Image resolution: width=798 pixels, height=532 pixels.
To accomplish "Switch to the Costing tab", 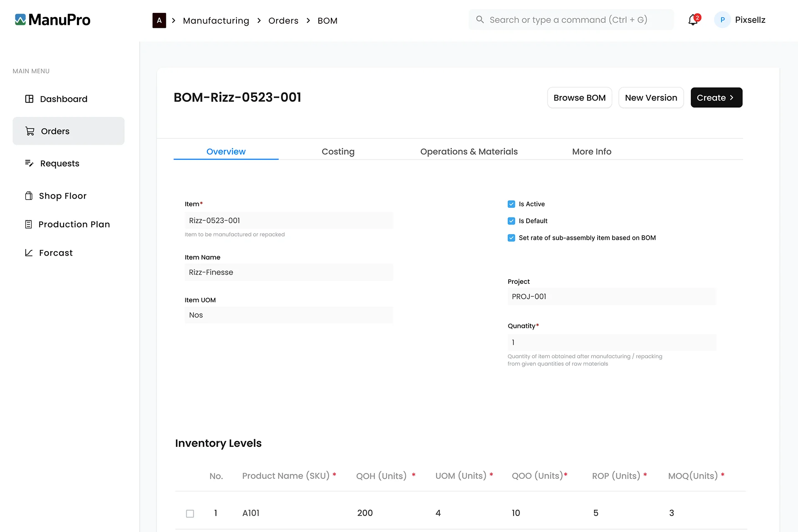I will pos(338,152).
